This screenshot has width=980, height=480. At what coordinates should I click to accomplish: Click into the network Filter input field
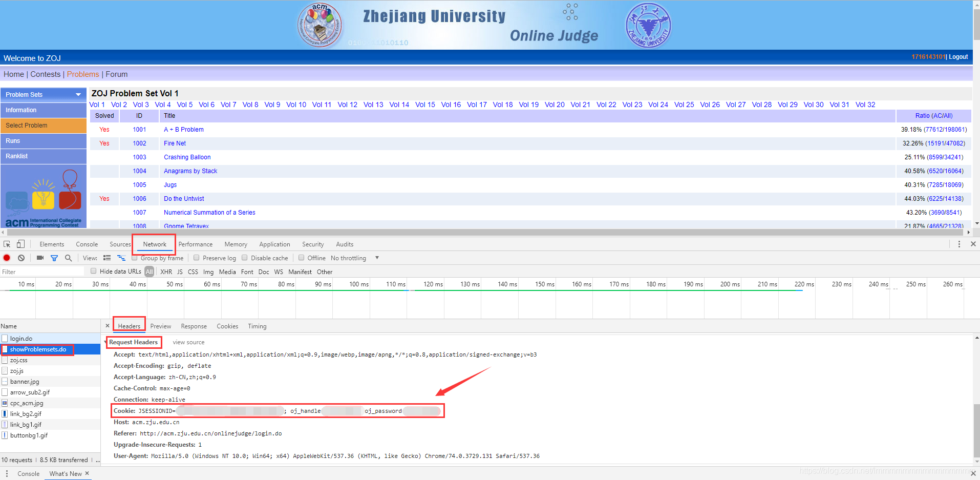click(42, 272)
